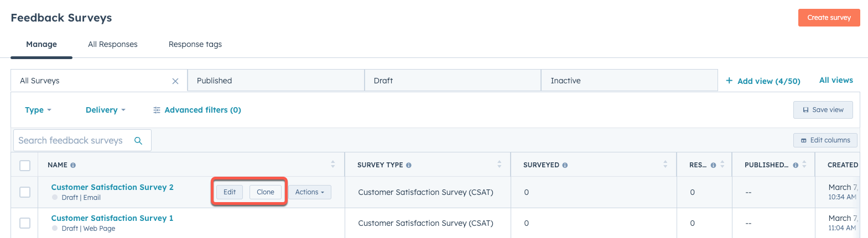Viewport: 868px width, 238px height.
Task: Open the Delivery filter dropdown
Action: tap(106, 110)
